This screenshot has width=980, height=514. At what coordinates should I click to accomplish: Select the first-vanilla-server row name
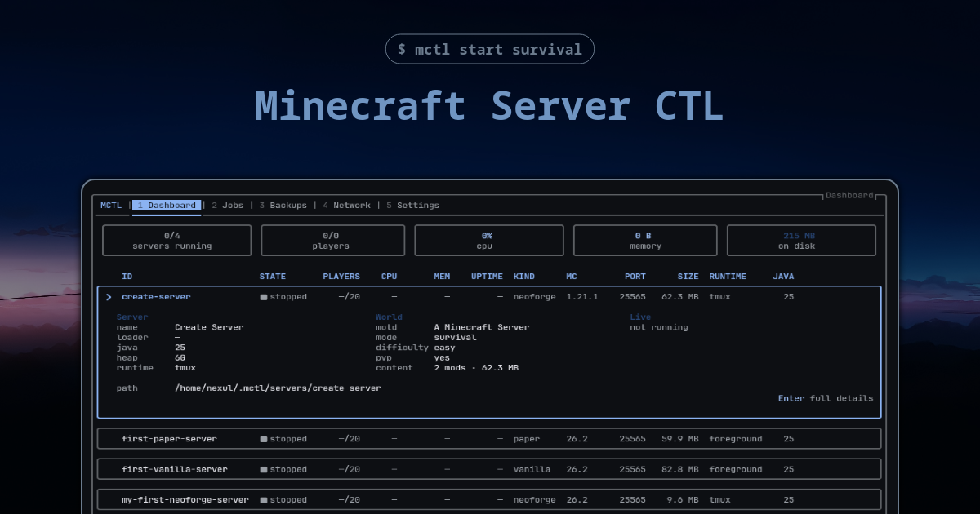[175, 470]
